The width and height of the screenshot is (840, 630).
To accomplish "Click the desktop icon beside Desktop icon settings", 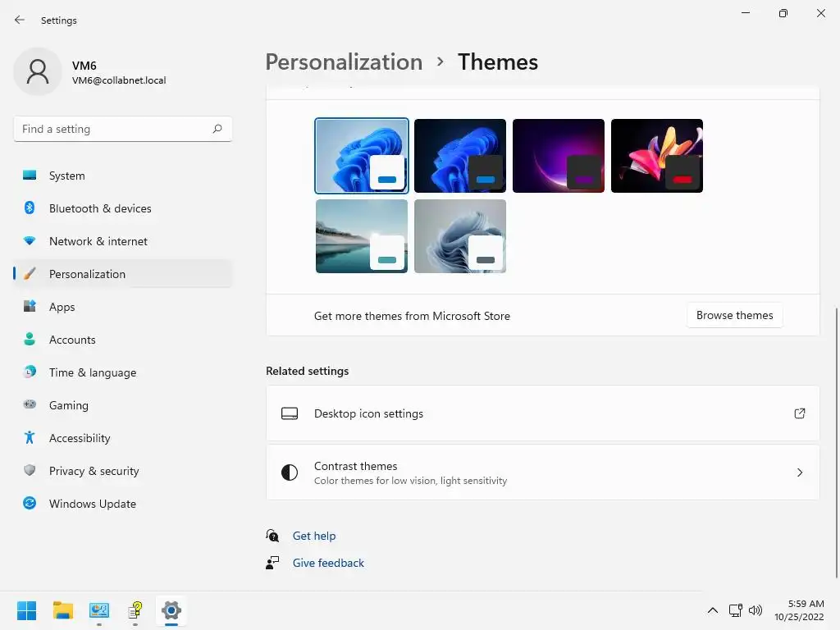I will (290, 413).
